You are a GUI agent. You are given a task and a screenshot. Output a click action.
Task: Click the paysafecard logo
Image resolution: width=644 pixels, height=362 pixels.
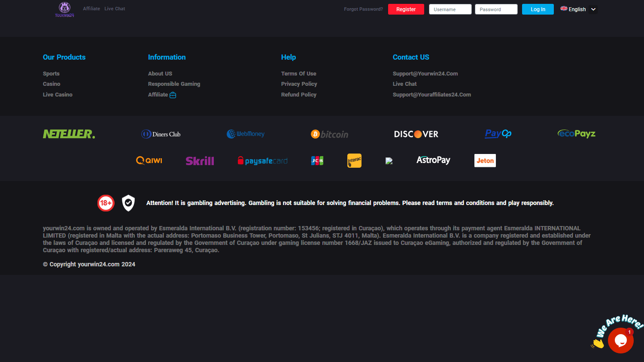pyautogui.click(x=262, y=160)
